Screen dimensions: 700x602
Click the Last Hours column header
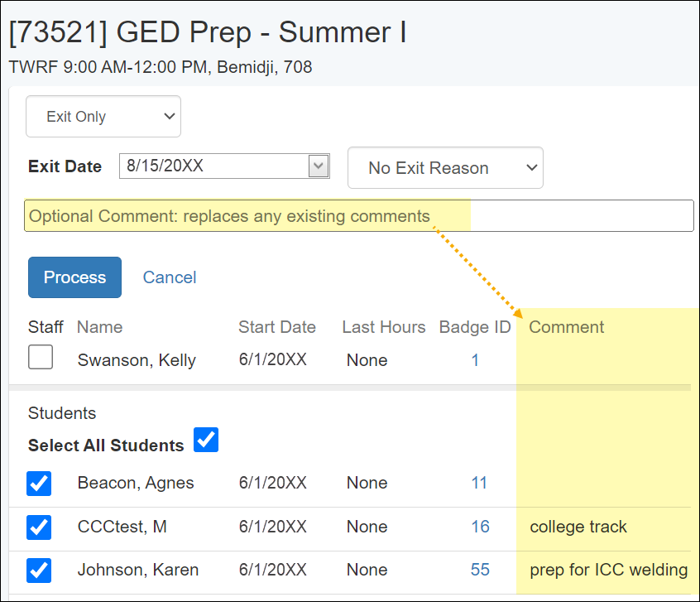coord(383,327)
